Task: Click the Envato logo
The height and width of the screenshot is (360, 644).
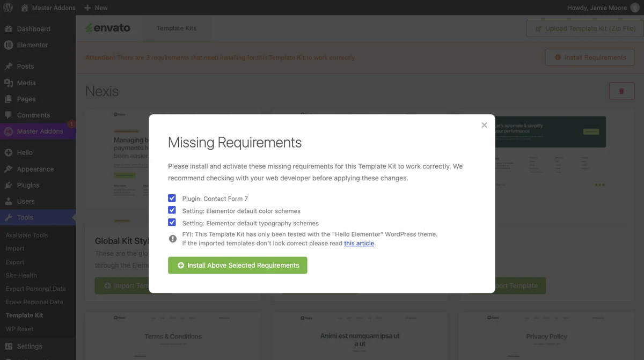Action: tap(108, 28)
